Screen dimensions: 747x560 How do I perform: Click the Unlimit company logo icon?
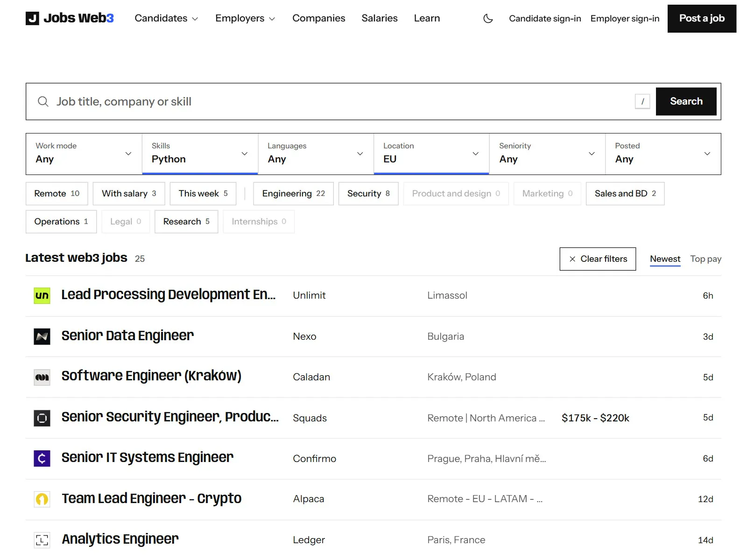pos(42,296)
